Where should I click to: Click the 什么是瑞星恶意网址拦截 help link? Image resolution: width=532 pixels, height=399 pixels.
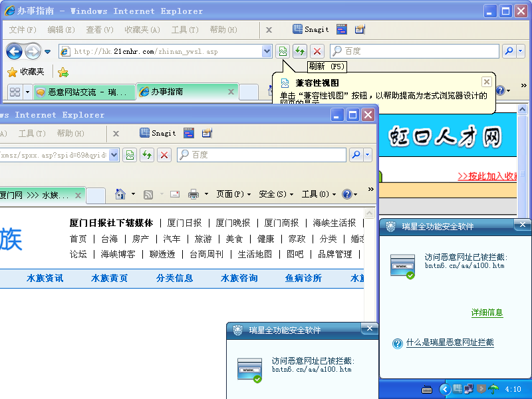(450, 342)
